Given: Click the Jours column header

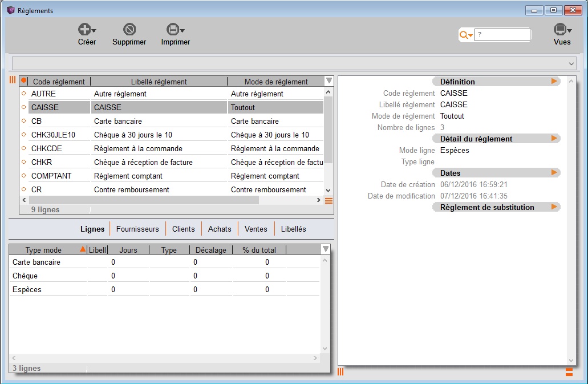Looking at the screenshot, I should point(128,250).
